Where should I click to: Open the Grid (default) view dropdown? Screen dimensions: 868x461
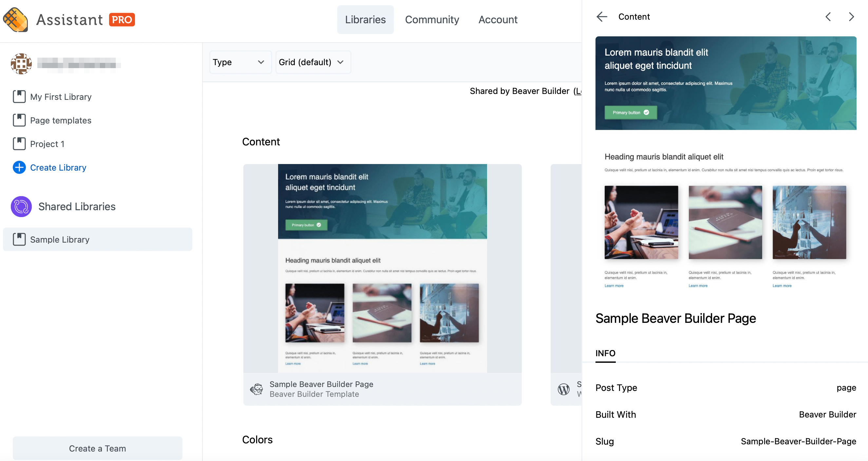tap(312, 62)
